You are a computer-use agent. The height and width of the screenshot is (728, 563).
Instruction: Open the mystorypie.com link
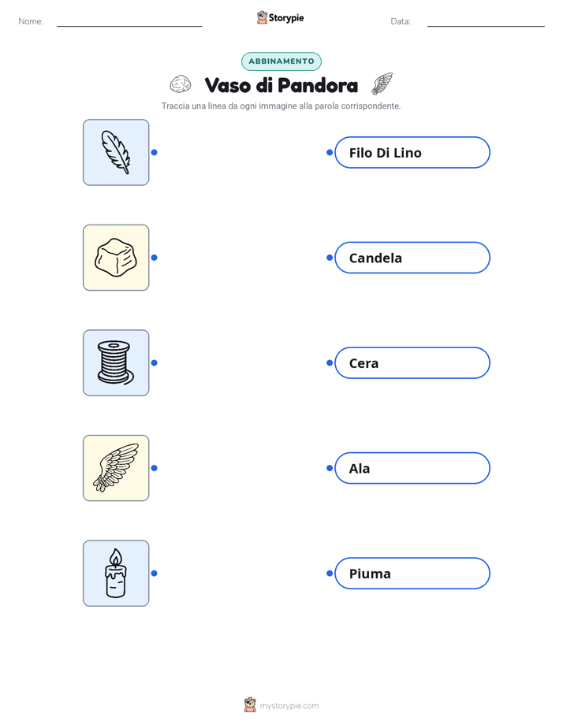[289, 706]
